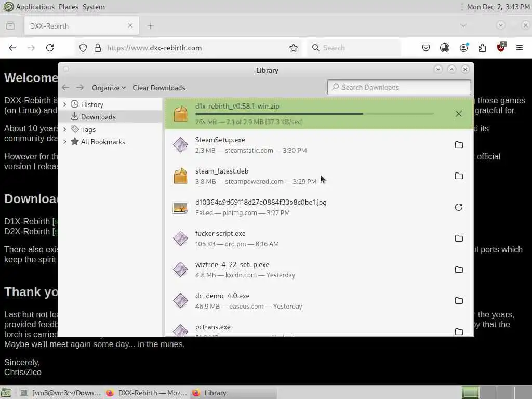Select the green workspace switcher cell
This screenshot has width=532, height=399.
tap(471, 393)
